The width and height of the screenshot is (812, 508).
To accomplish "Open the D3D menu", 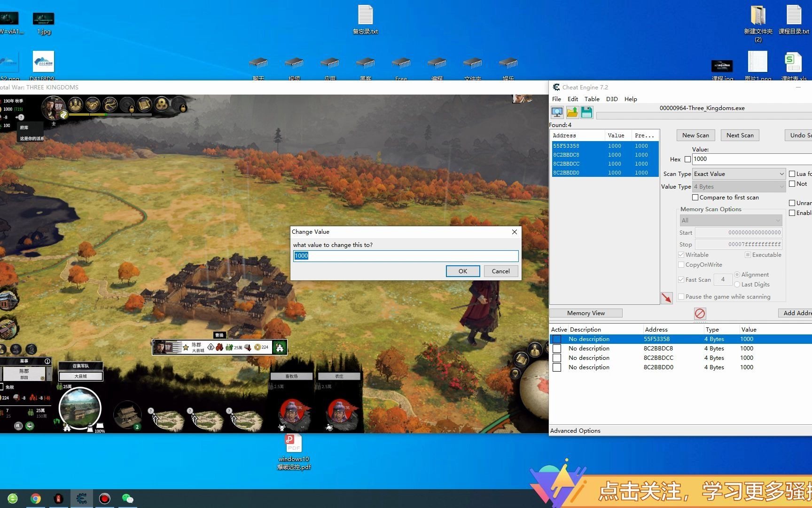I will click(612, 99).
